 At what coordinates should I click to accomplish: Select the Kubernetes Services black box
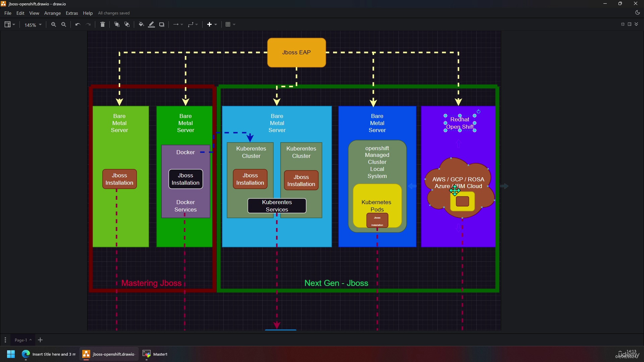tap(277, 206)
